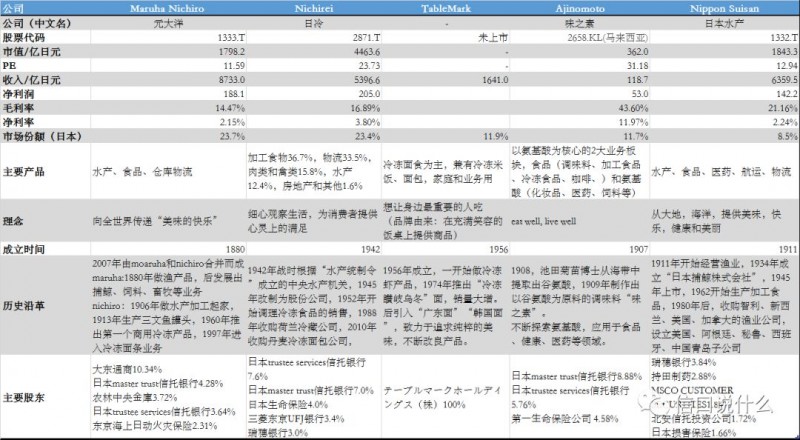Viewport: 800px width, 440px height.
Task: Click the 水产、食品、仓库物流 products cell
Action: [142, 172]
